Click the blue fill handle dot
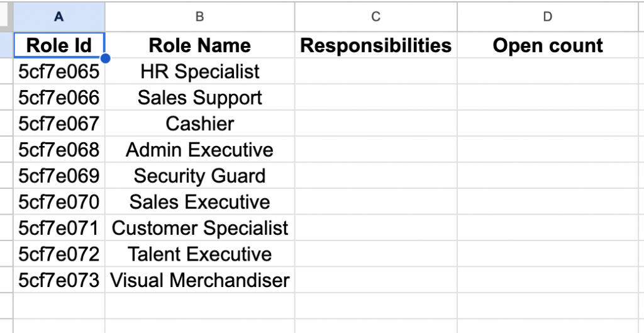The height and width of the screenshot is (333, 644). click(105, 59)
